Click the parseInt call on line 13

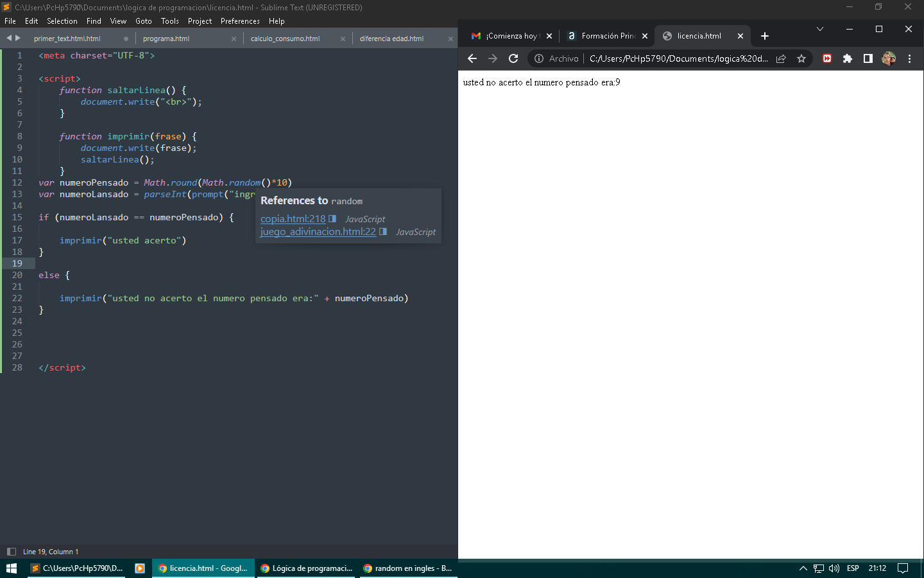click(165, 194)
